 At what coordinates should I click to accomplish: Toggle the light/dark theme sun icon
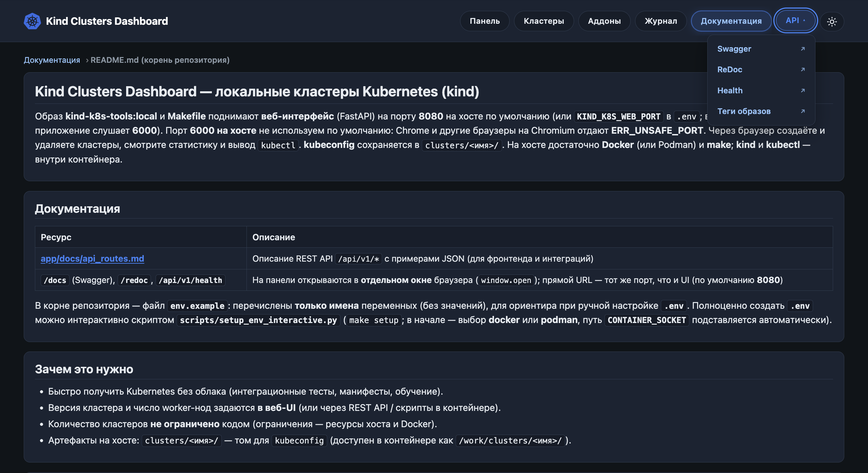pyautogui.click(x=832, y=22)
